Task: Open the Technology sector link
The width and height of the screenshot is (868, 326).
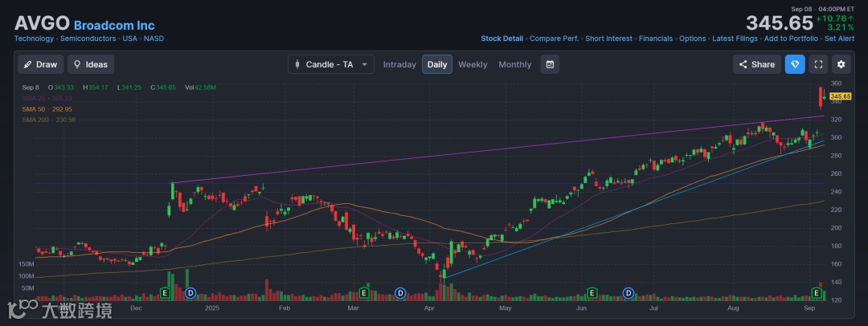Action: [34, 39]
